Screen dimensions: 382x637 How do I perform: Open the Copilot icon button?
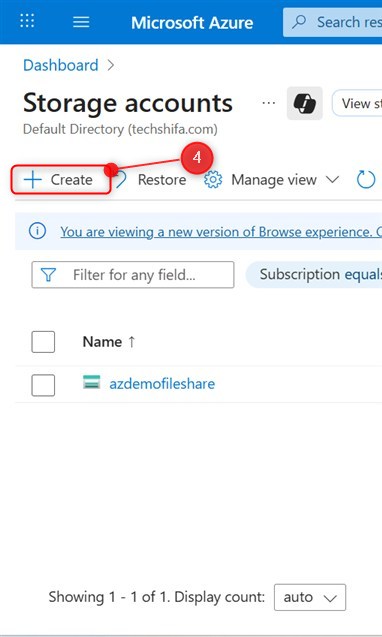(305, 103)
